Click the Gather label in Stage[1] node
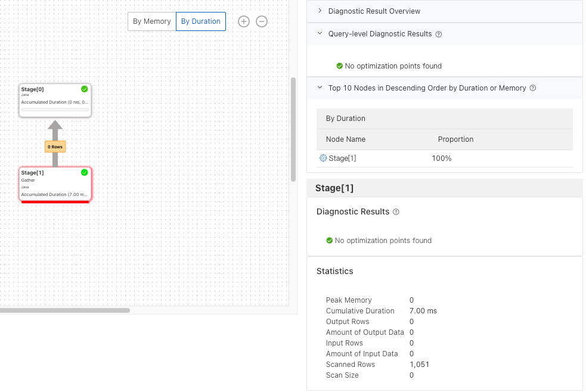 point(28,181)
